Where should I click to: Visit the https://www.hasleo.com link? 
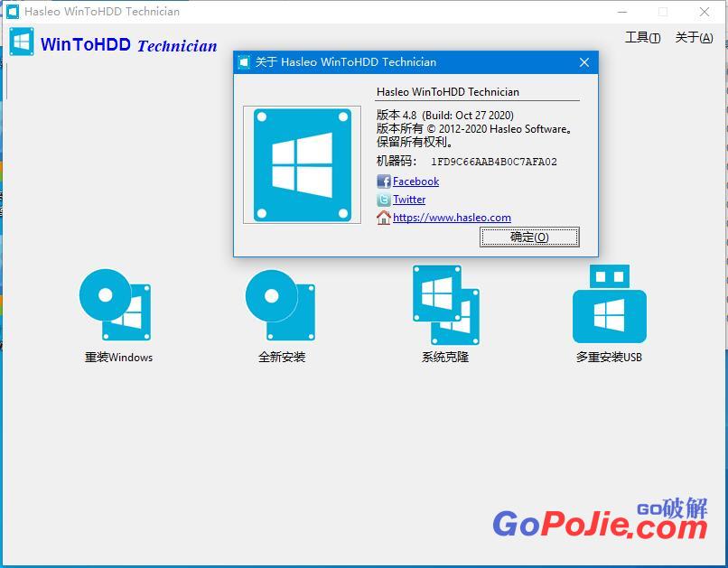[452, 217]
